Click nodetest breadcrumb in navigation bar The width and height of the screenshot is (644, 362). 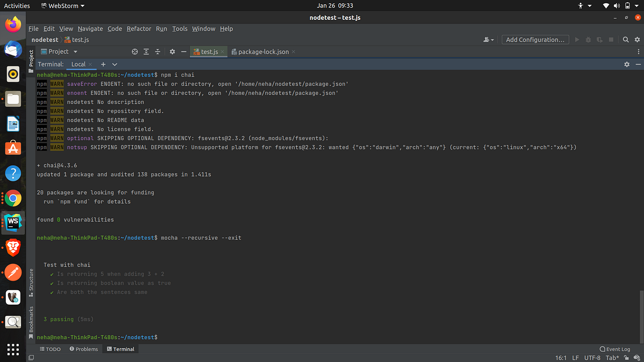(x=45, y=40)
